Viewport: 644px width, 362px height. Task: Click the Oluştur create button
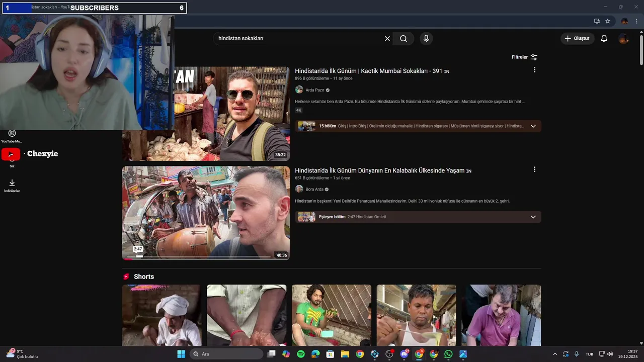[x=578, y=39]
